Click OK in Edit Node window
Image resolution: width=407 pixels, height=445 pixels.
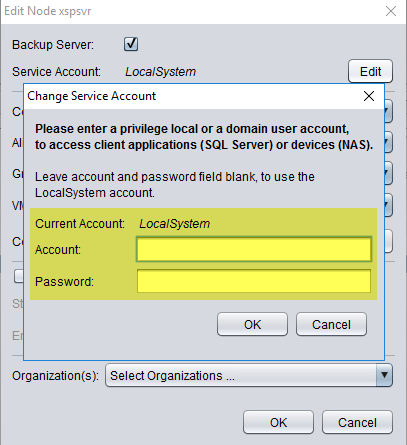[x=278, y=422]
